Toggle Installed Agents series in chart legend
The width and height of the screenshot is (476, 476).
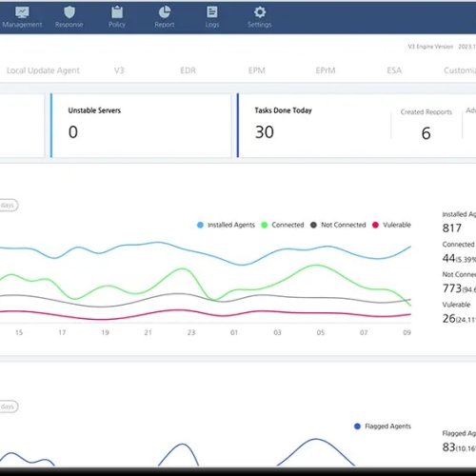pos(200,225)
